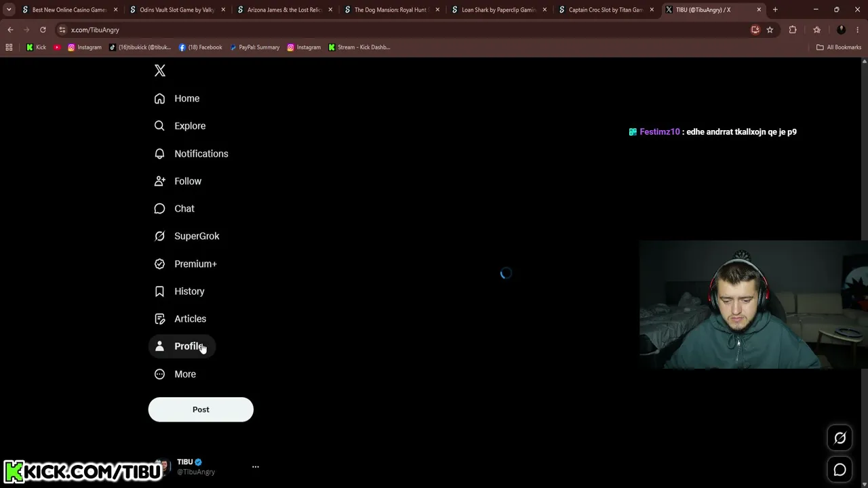Close the Odins Vault Slot Game tab
This screenshot has width=868, height=488.
click(223, 10)
